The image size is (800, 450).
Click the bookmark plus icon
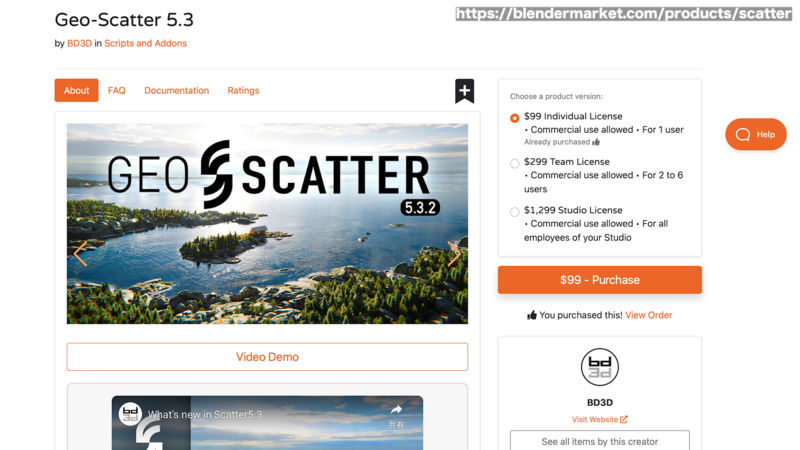pyautogui.click(x=464, y=91)
